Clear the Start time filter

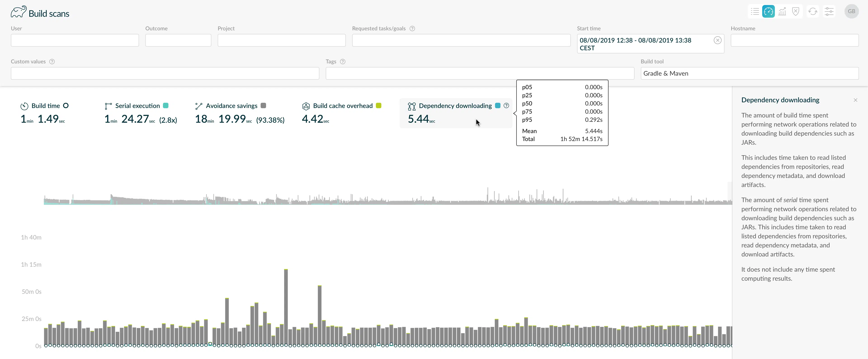(x=717, y=41)
